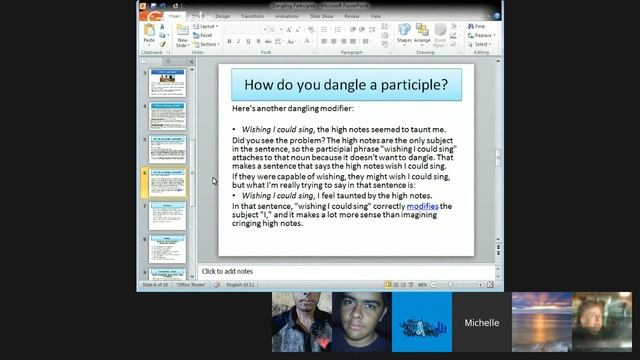Viewport: 640px width, 360px height.
Task: Switch to Normal view in status bar
Action: point(388,284)
